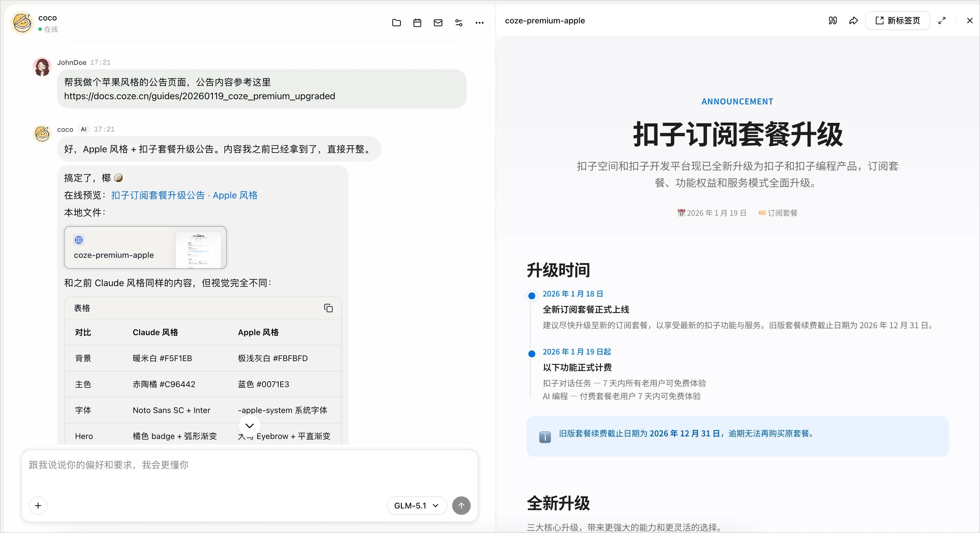Open preview in 新标签页
This screenshot has width=980, height=533.
898,20
